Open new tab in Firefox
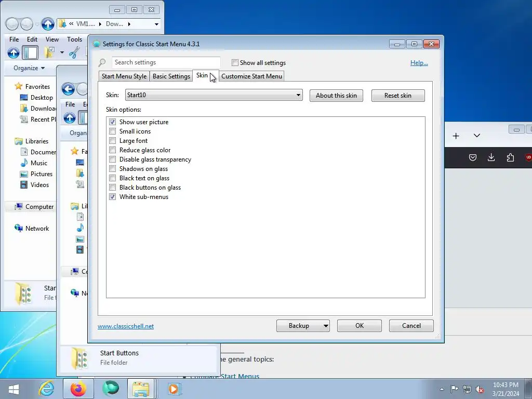This screenshot has width=532, height=399. (x=456, y=136)
